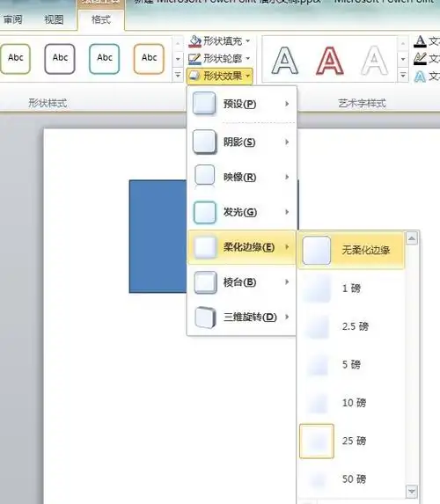Open the 预设(P) submenu

pos(241,104)
